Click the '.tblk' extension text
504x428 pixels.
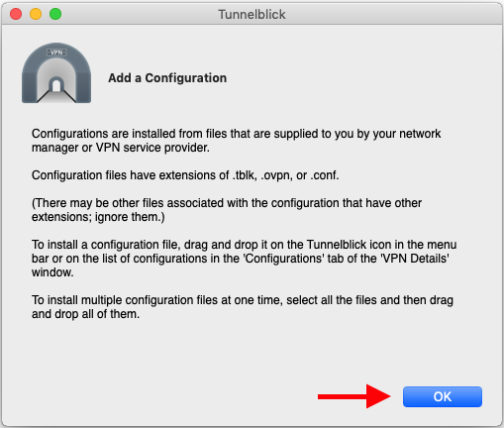(245, 175)
